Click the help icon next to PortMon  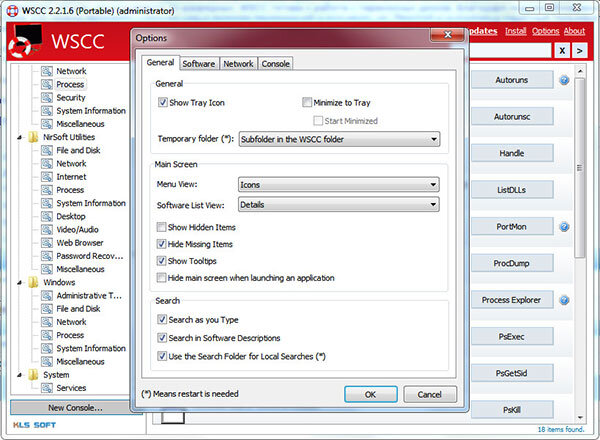[x=564, y=227]
